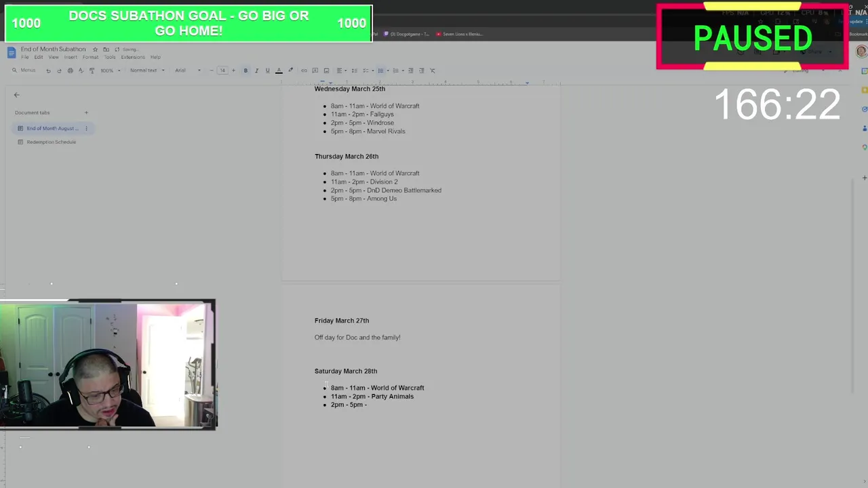Viewport: 868px width, 488px height.
Task: Open the Normal text style dropdown
Action: [x=147, y=70]
